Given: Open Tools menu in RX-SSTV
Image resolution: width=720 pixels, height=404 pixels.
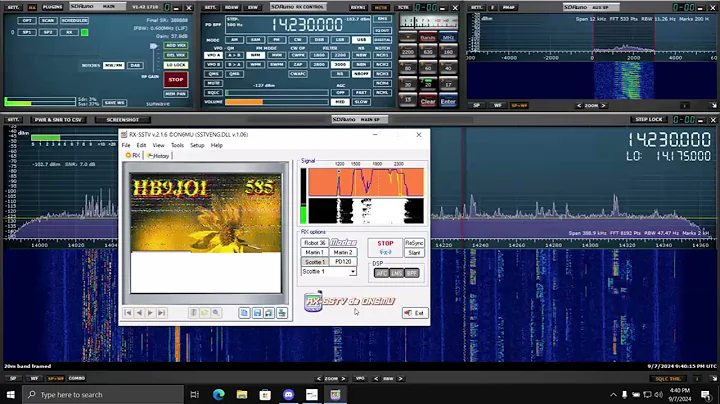Looking at the screenshot, I should (177, 145).
